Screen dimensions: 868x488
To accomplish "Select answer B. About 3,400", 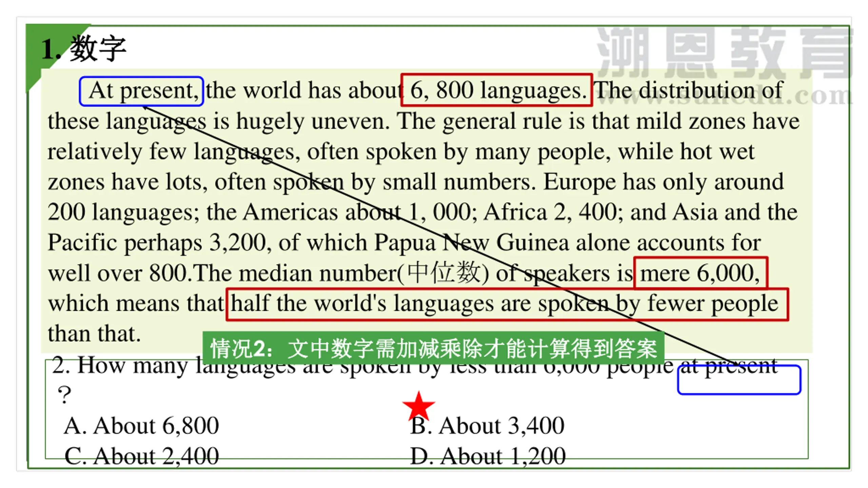I will coord(487,426).
